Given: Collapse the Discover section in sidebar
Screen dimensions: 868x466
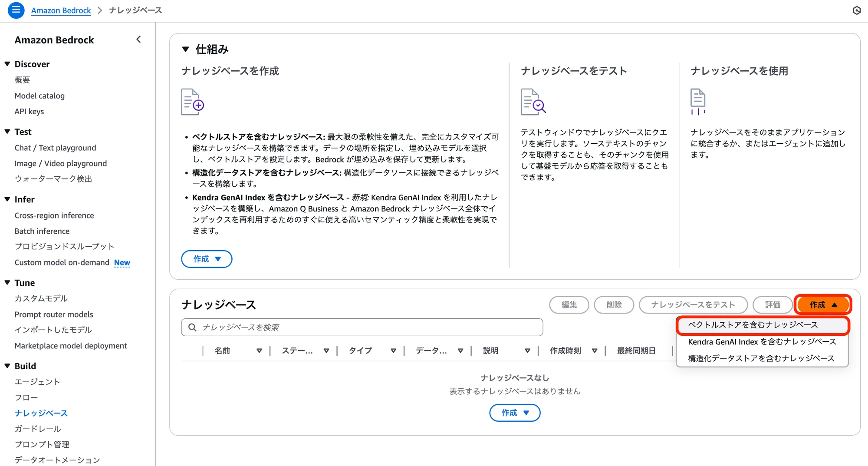Looking at the screenshot, I should tap(7, 63).
